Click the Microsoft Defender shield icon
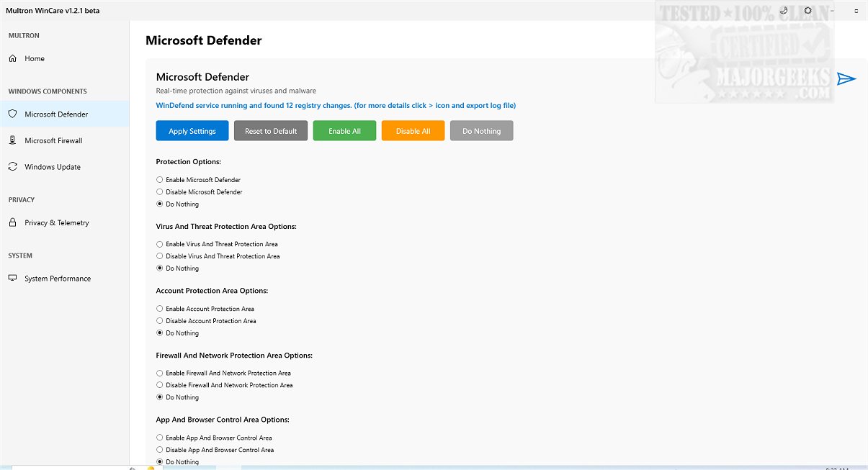This screenshot has height=470, width=868. tap(13, 114)
